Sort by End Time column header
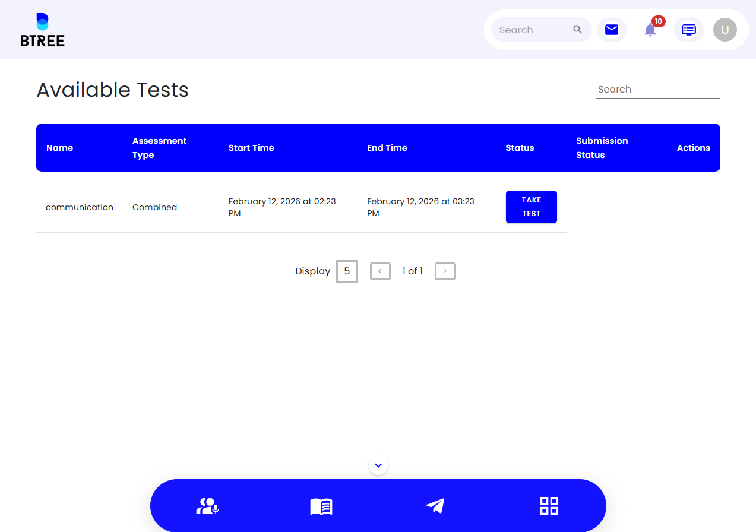Viewport: 756px width, 532px height. pyautogui.click(x=387, y=148)
